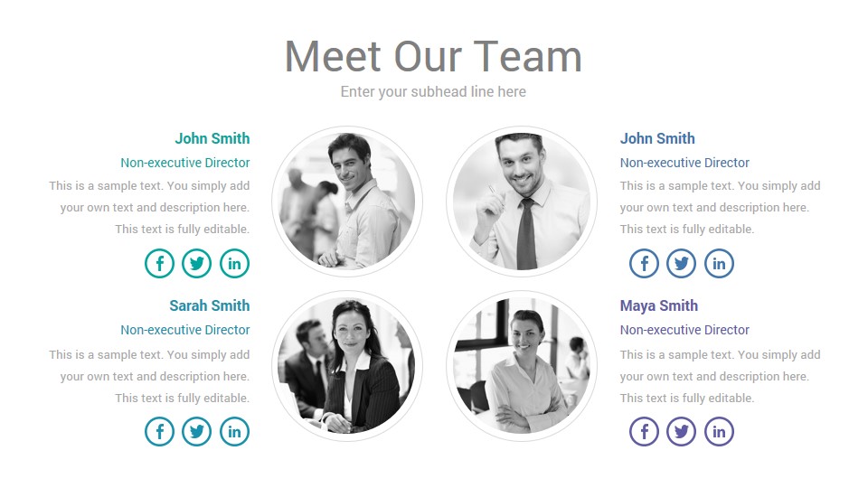
Task: Select the photo of woman with crossed arms
Action: tap(522, 366)
